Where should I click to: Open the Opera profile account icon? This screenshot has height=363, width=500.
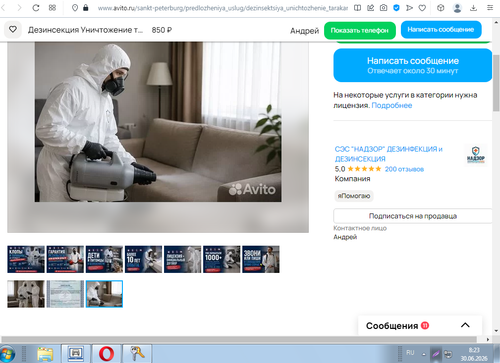pyautogui.click(x=457, y=8)
